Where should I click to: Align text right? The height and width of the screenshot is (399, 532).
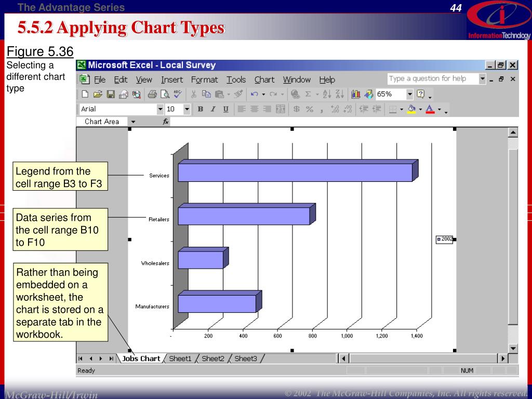pyautogui.click(x=267, y=109)
